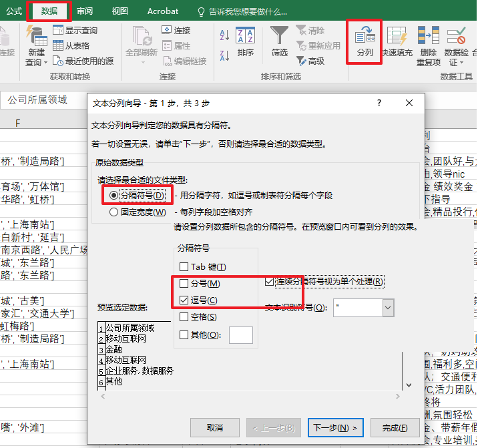Image resolution: width=480 pixels, height=448 pixels.
Task: Click 上一步(B) button
Action: pos(274,428)
